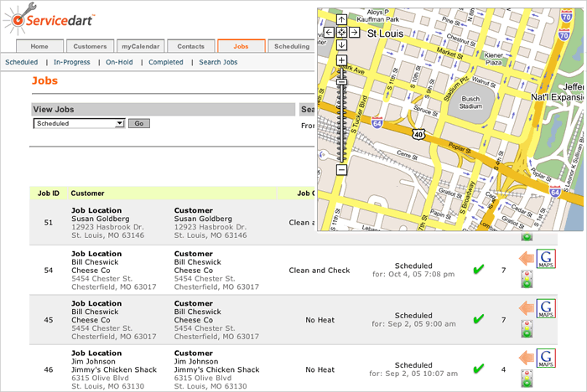587x392 pixels.
Task: Open the myCalendar tab
Action: tap(140, 46)
